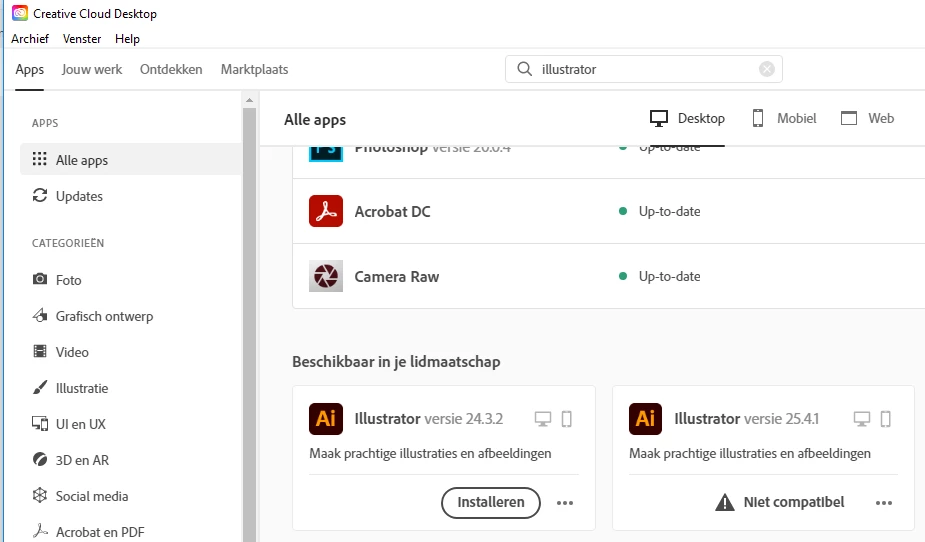Image resolution: width=925 pixels, height=542 pixels.
Task: Click the Foto camera icon
Action: (40, 279)
